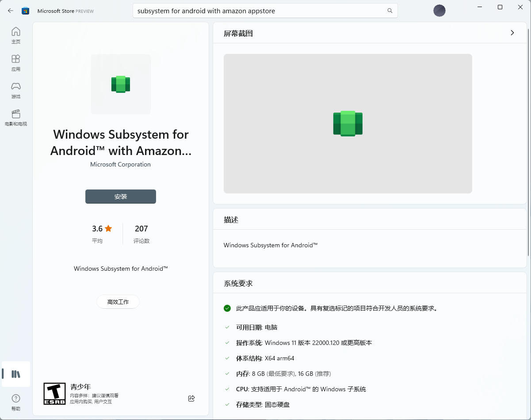The image size is (531, 420).
Task: Click the 可用日期: 电脑 requirement row
Action: click(257, 327)
